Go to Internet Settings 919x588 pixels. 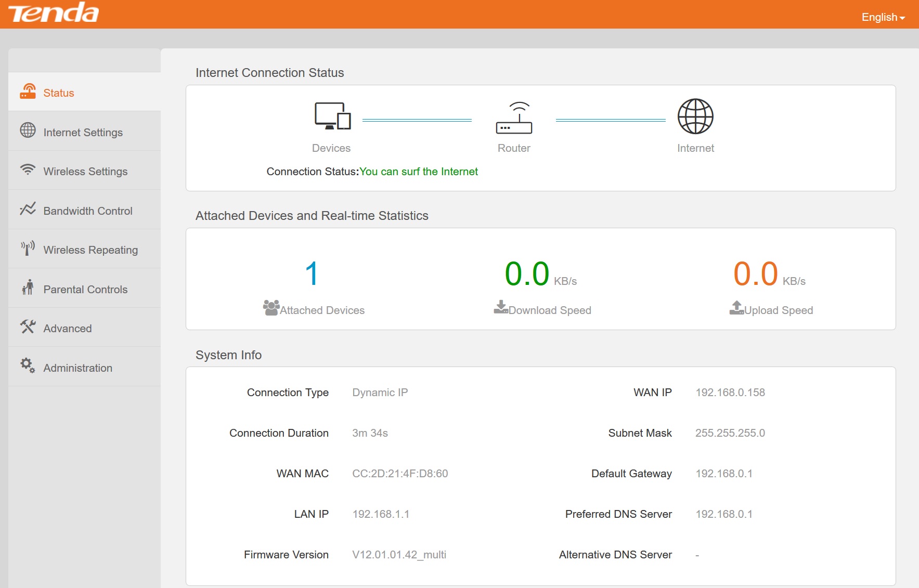[83, 133]
